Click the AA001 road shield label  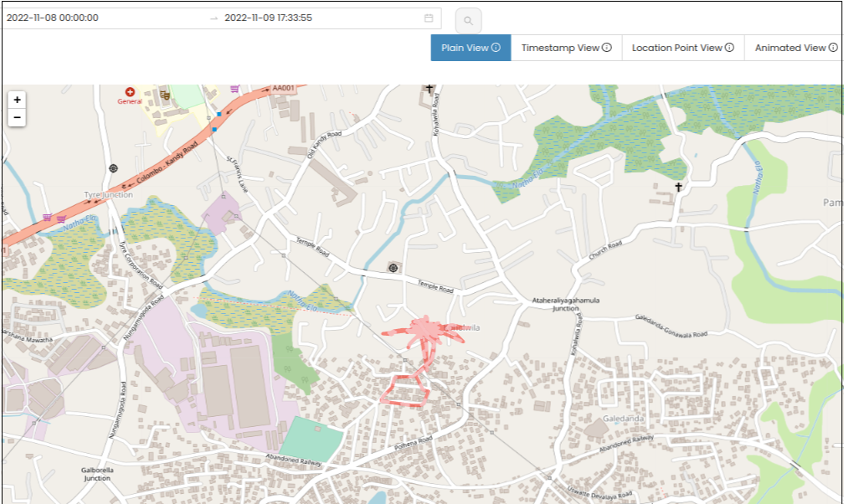coord(283,88)
